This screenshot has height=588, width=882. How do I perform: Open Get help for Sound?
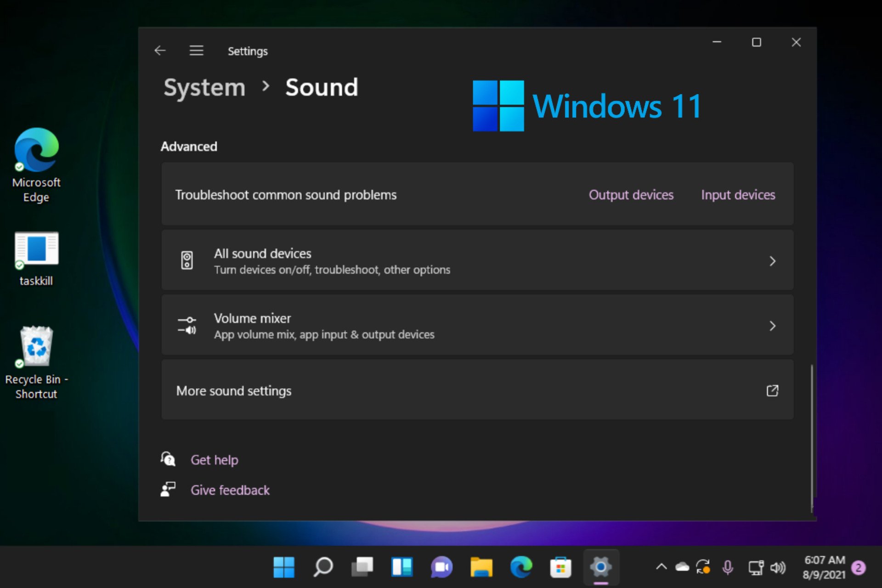(x=214, y=459)
